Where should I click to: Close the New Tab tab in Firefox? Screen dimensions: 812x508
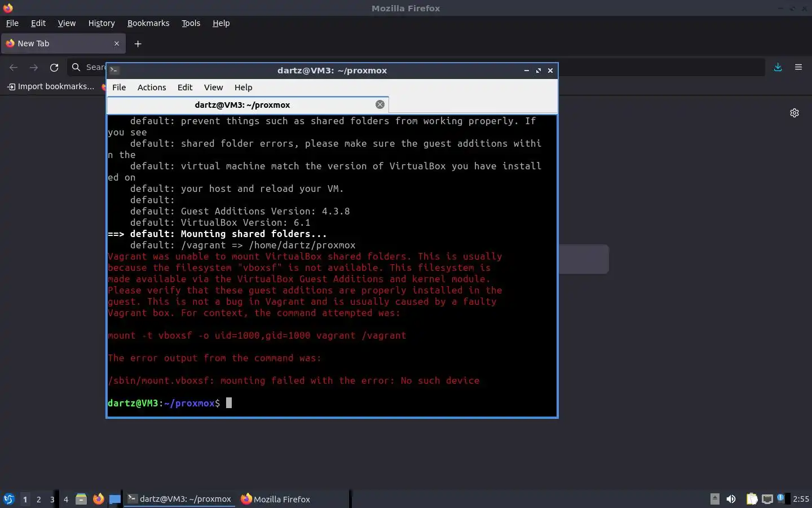tap(117, 43)
